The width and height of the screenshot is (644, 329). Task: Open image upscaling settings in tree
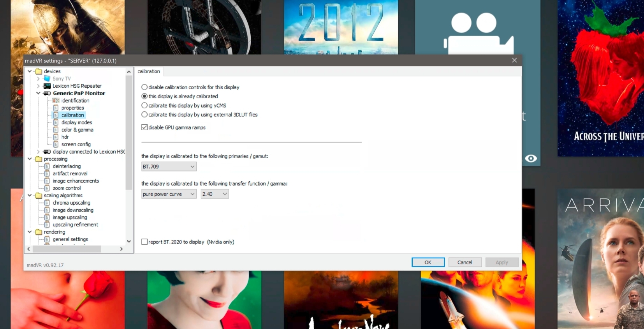pyautogui.click(x=70, y=218)
